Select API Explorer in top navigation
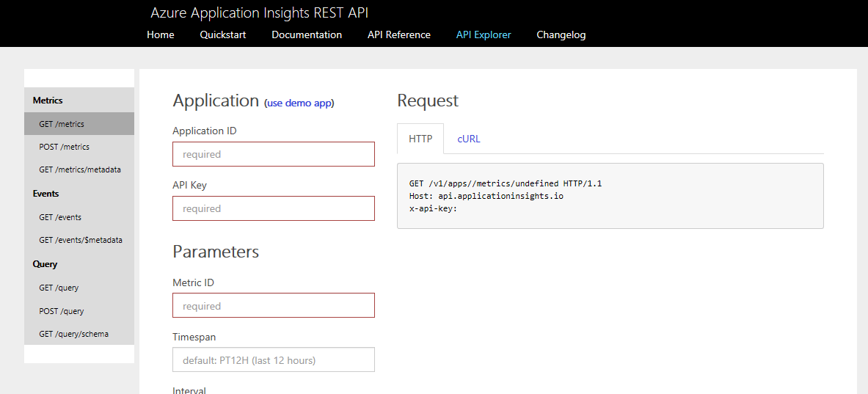 click(484, 34)
